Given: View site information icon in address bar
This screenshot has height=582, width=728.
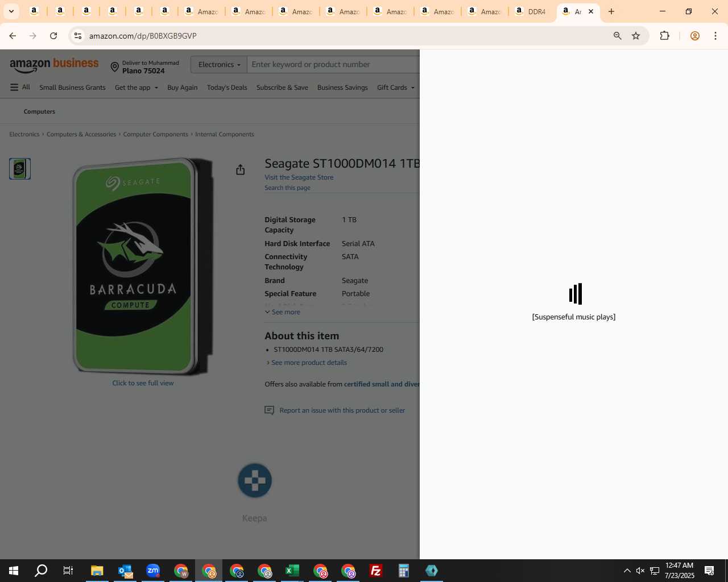Looking at the screenshot, I should pyautogui.click(x=78, y=36).
